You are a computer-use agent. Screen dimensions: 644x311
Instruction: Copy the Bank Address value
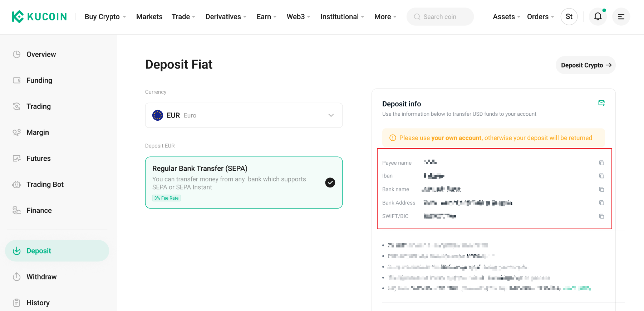click(x=601, y=203)
